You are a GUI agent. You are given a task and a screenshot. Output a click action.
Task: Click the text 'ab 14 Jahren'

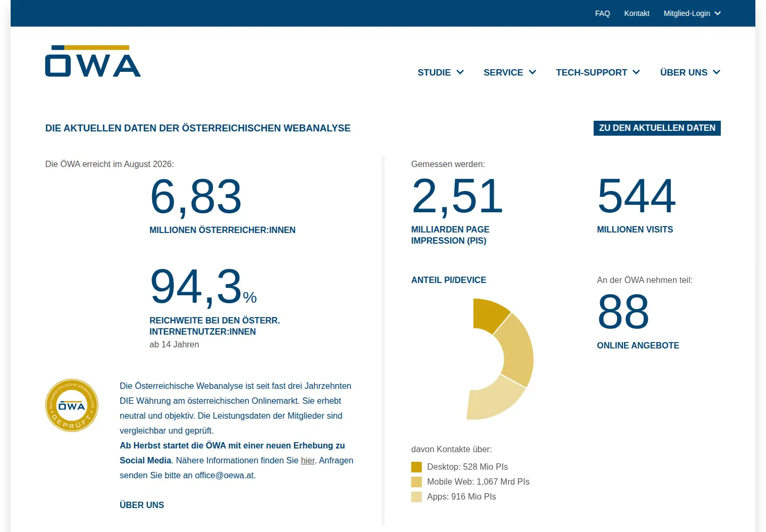(x=174, y=344)
